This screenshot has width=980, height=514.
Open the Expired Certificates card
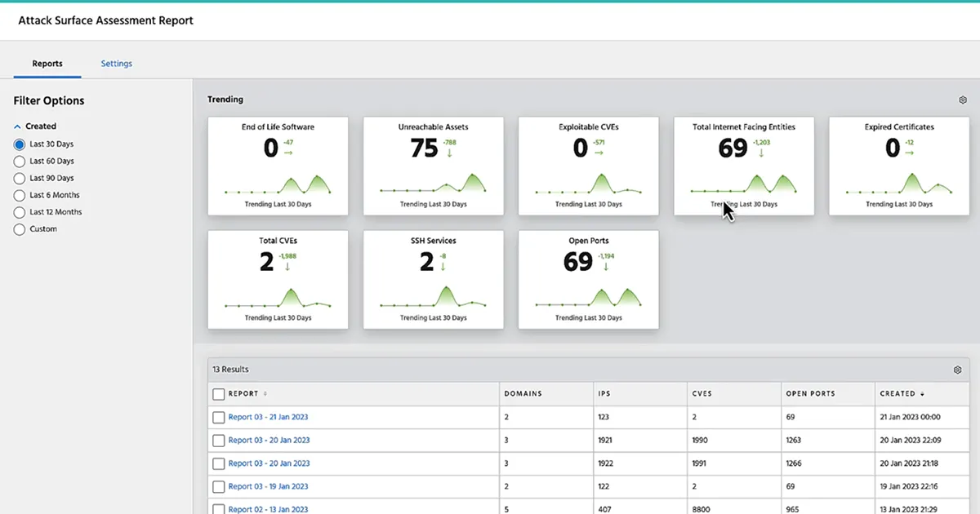[899, 166]
